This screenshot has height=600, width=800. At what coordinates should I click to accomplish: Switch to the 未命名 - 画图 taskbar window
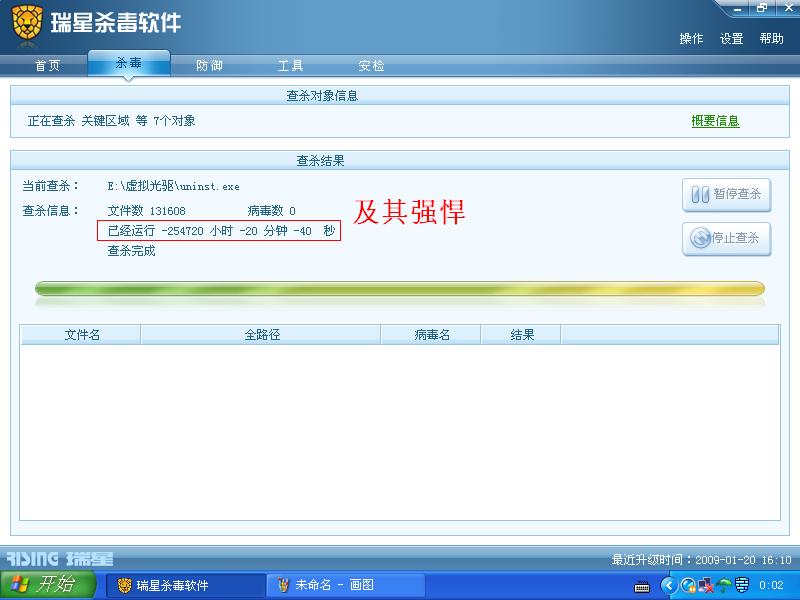click(345, 585)
